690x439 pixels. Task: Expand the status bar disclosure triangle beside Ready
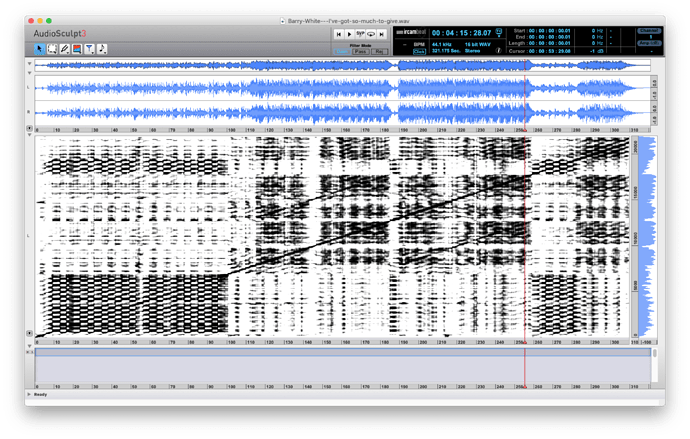tap(29, 394)
